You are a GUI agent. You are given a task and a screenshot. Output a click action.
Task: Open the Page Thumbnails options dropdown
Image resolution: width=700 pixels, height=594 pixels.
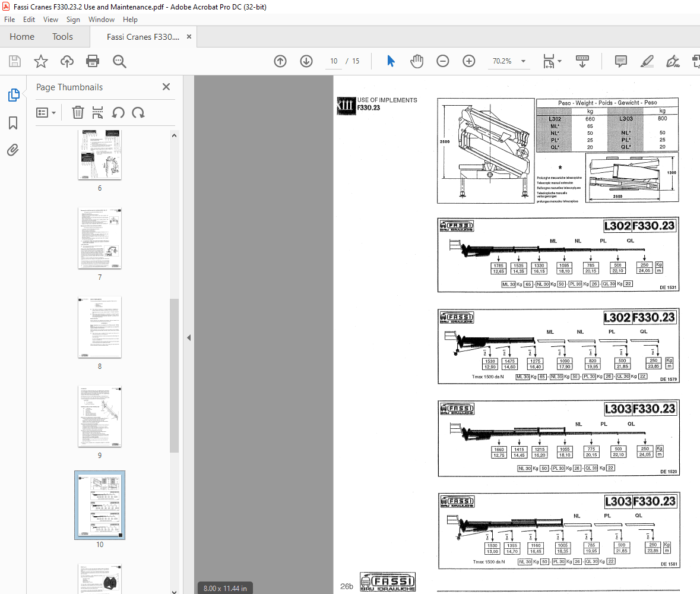click(x=46, y=112)
